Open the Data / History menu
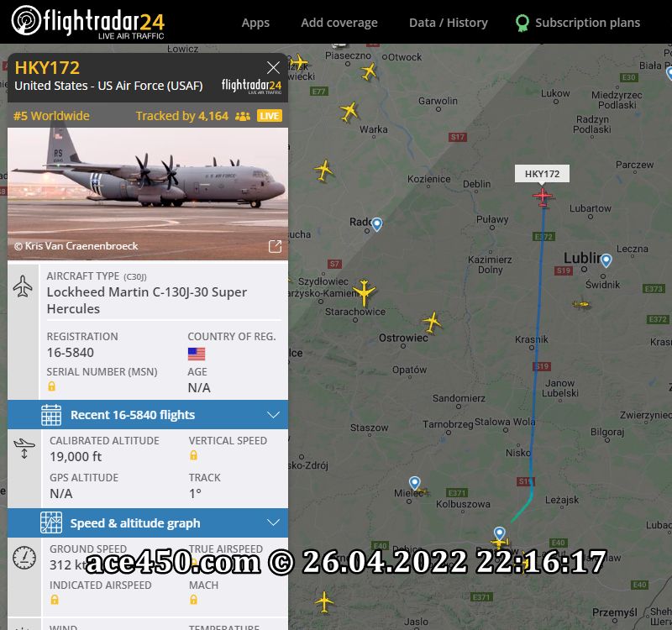The image size is (672, 630). (x=449, y=23)
